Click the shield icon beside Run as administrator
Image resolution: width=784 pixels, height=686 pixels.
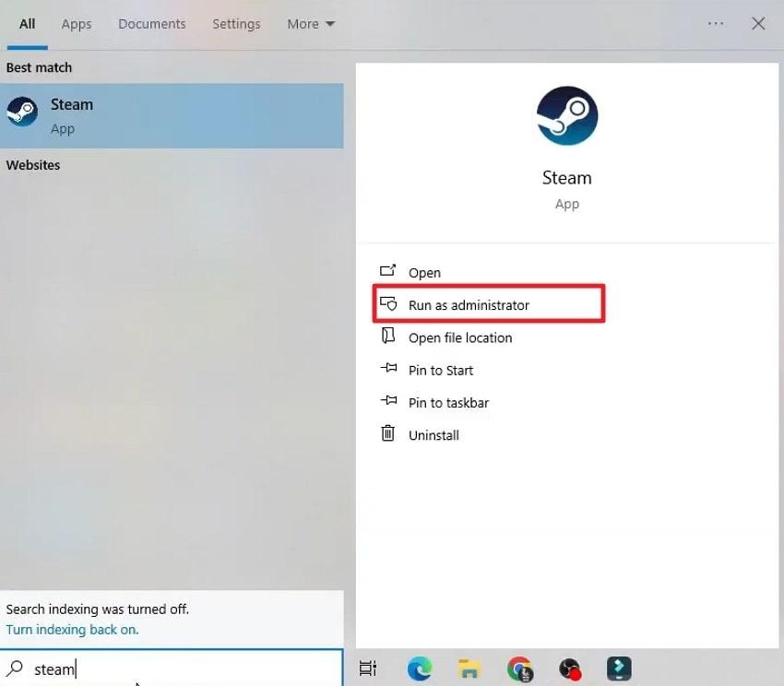(x=389, y=304)
